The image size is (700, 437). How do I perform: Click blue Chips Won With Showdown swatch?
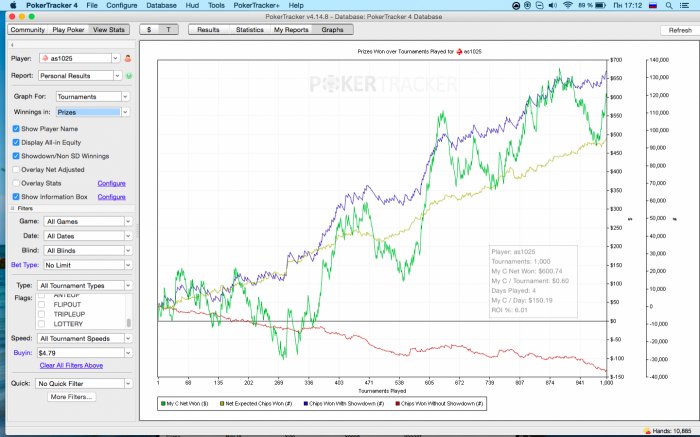(x=305, y=404)
